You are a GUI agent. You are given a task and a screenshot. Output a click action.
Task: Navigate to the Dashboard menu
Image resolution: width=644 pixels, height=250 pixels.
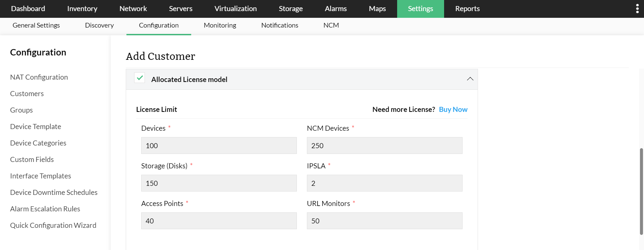pyautogui.click(x=28, y=9)
